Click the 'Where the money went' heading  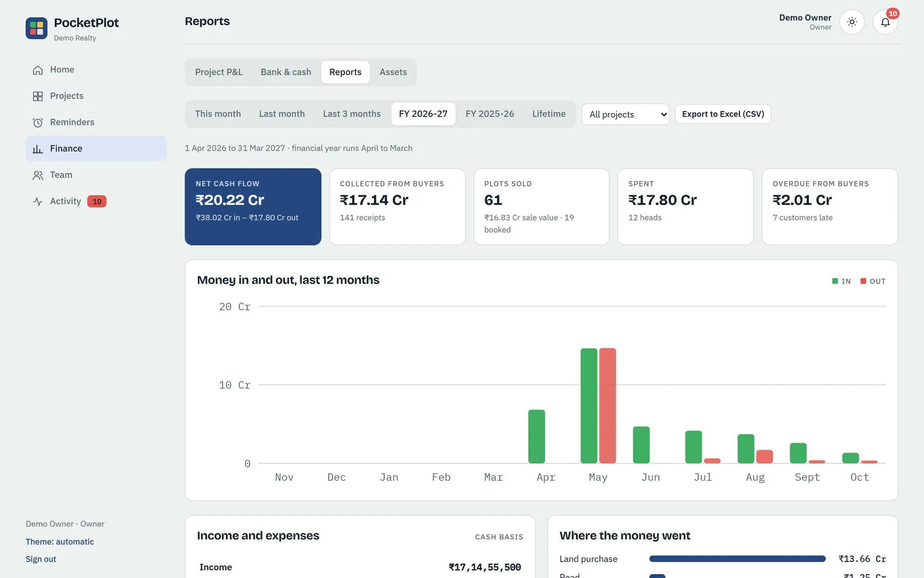tap(625, 536)
